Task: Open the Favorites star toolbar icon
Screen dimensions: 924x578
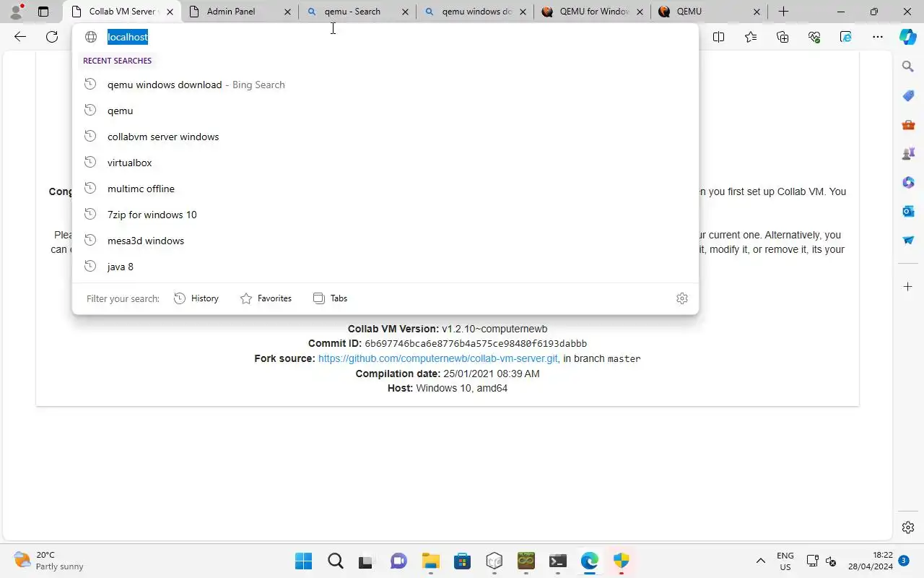Action: (751, 37)
